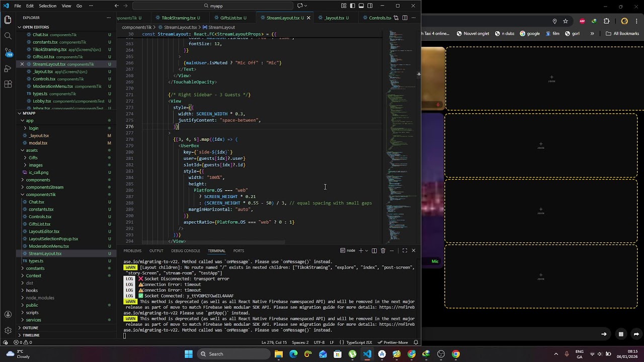The image size is (644, 362).
Task: Switch to PROBLEMS panel tab
Action: click(x=132, y=251)
